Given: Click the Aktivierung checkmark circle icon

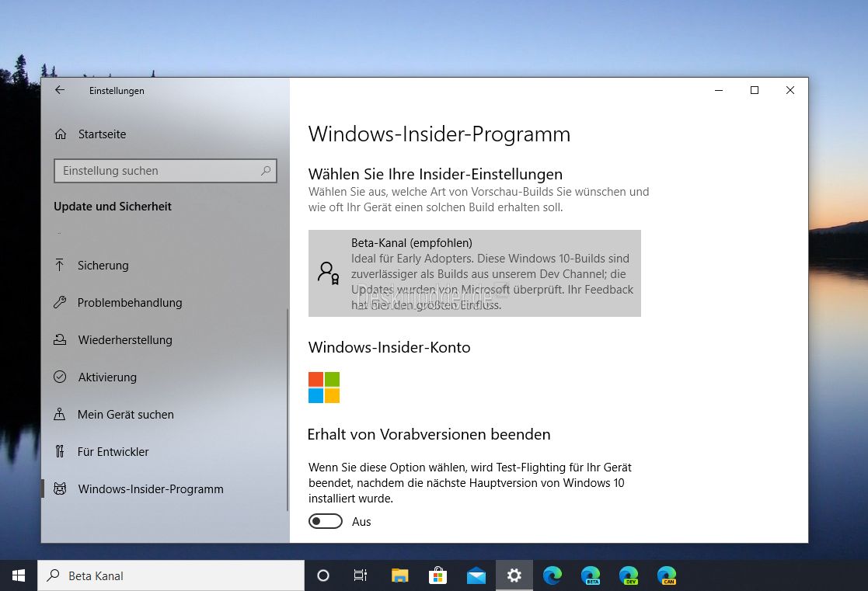Looking at the screenshot, I should click(60, 377).
